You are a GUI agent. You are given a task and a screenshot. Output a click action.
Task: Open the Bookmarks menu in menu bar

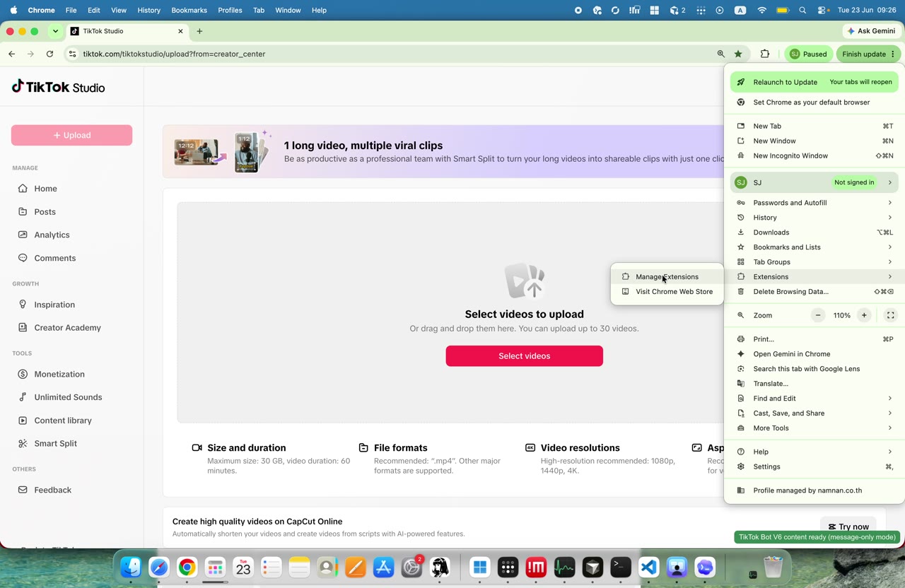[189, 10]
